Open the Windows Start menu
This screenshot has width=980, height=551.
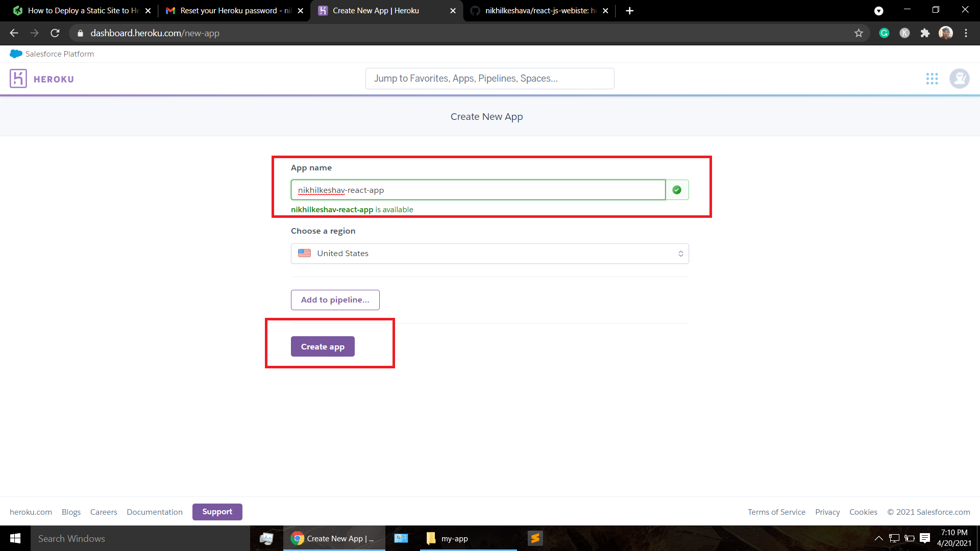[15, 538]
